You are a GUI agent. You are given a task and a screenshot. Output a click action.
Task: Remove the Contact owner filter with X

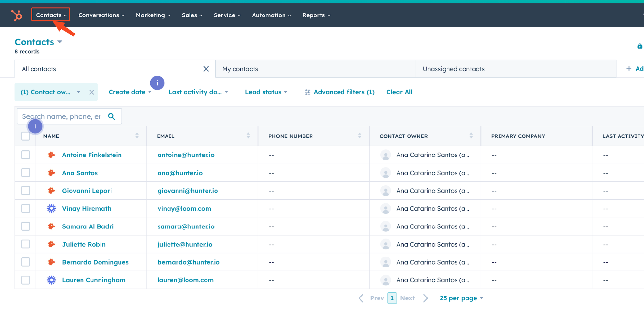pyautogui.click(x=91, y=92)
